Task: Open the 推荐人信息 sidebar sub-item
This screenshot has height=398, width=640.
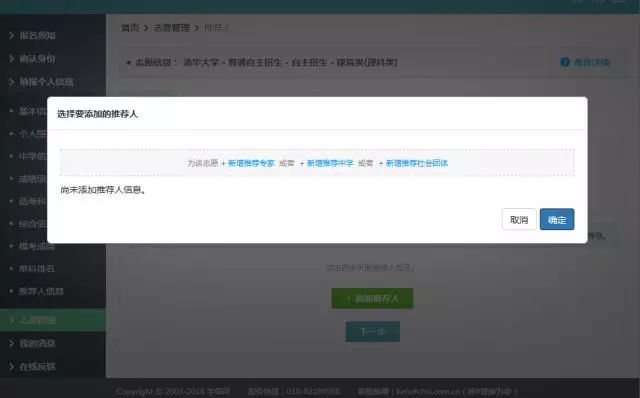Action: [41, 291]
